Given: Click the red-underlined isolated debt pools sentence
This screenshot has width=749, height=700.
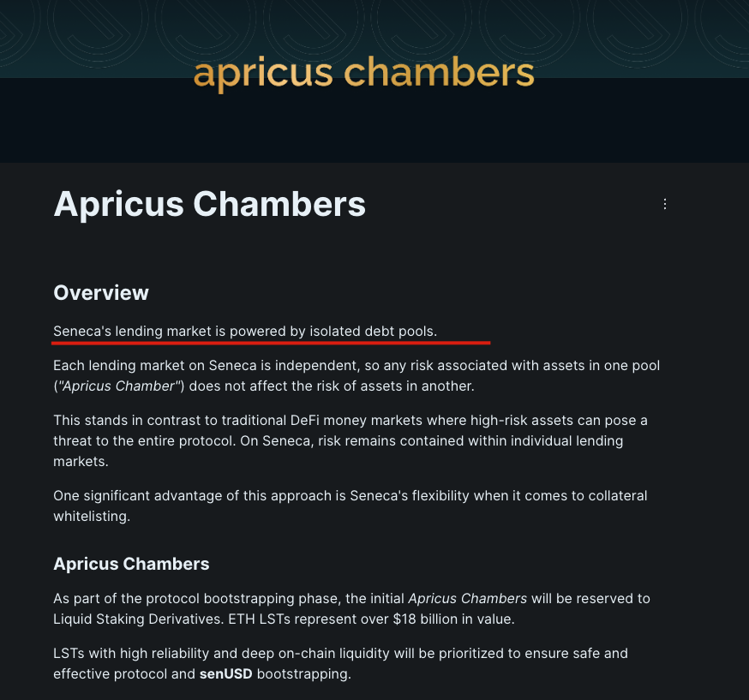Looking at the screenshot, I should pos(245,331).
